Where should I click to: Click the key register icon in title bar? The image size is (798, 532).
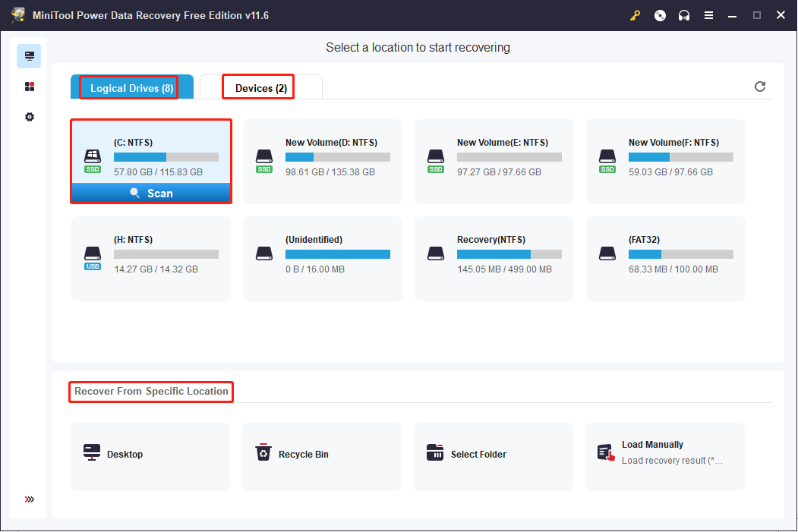[x=635, y=15]
